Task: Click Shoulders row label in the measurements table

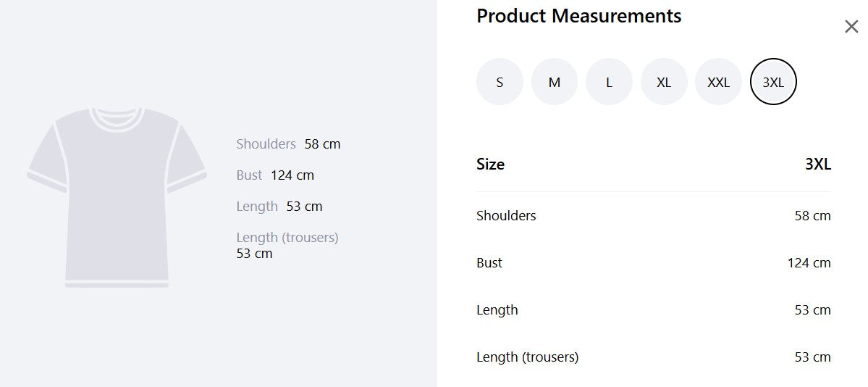Action: pyautogui.click(x=506, y=216)
